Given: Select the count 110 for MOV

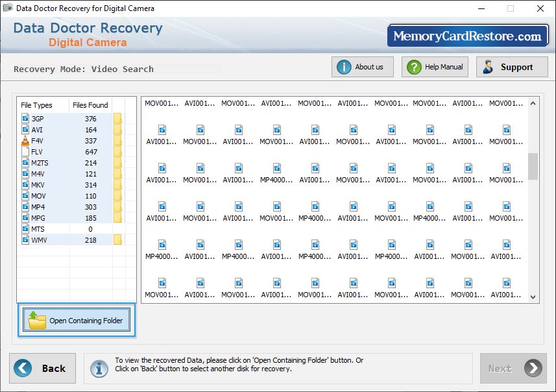Looking at the screenshot, I should 91,196.
